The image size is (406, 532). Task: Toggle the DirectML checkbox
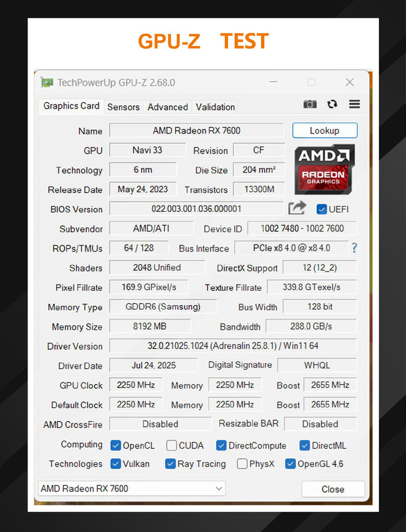point(304,446)
